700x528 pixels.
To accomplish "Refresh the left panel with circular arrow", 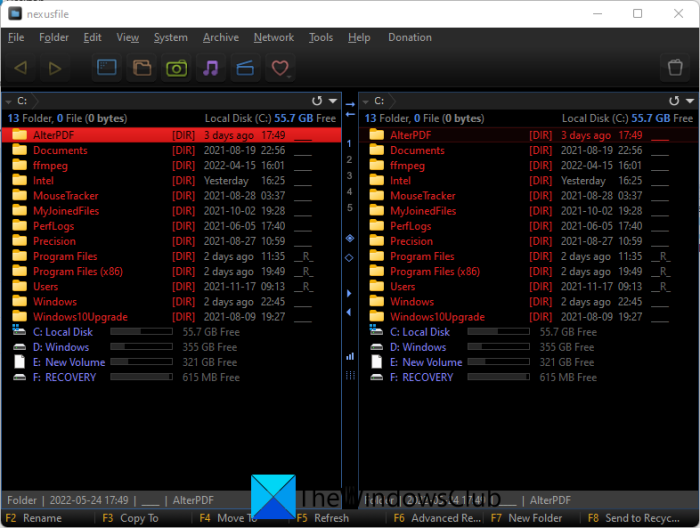I will 317,101.
